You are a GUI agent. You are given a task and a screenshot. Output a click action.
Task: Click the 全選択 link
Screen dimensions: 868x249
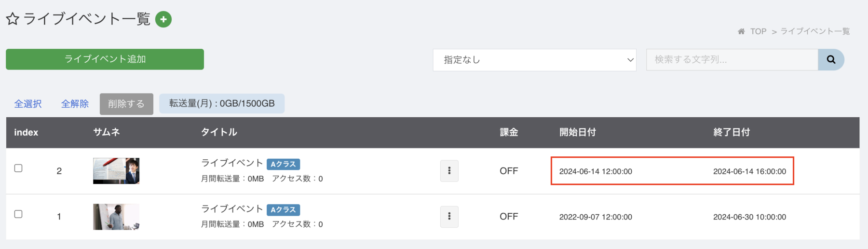click(28, 104)
